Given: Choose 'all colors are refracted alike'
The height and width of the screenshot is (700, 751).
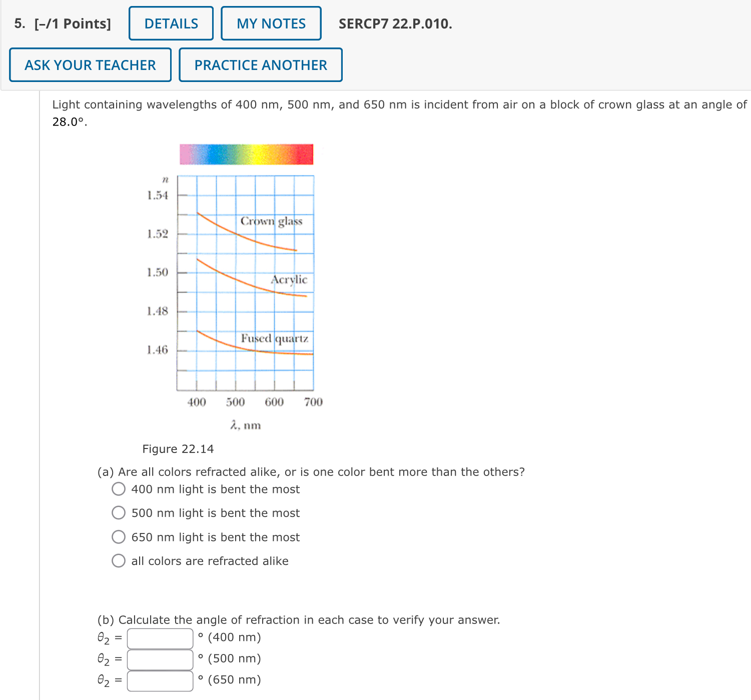Looking at the screenshot, I should (119, 560).
